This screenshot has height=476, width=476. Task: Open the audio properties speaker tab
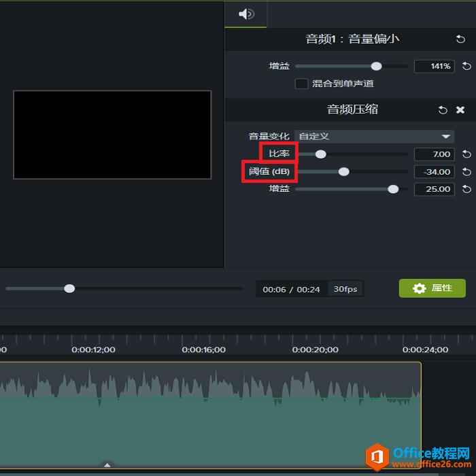pos(246,14)
